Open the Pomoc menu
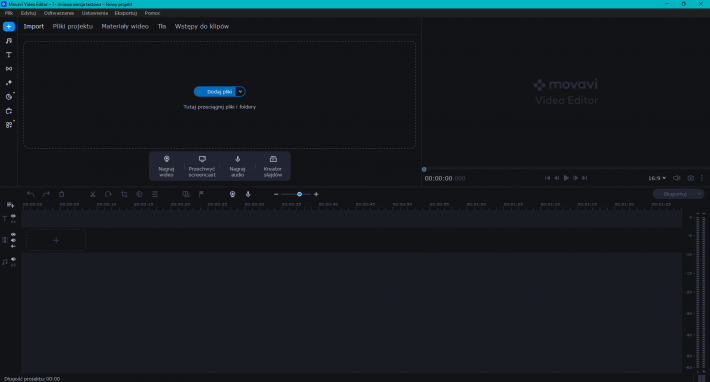 (x=153, y=13)
